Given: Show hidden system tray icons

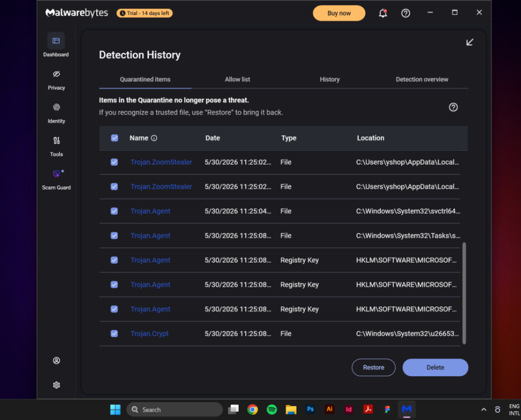Looking at the screenshot, I should point(484,410).
